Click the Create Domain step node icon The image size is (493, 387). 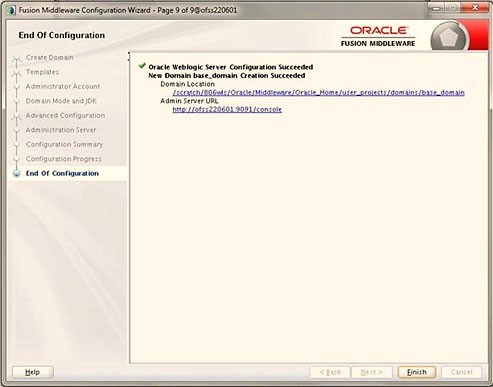click(x=16, y=59)
